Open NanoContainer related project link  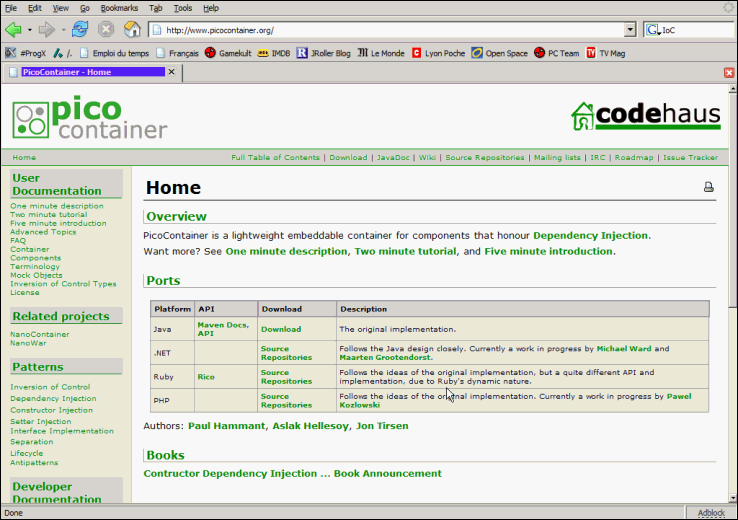coord(40,334)
